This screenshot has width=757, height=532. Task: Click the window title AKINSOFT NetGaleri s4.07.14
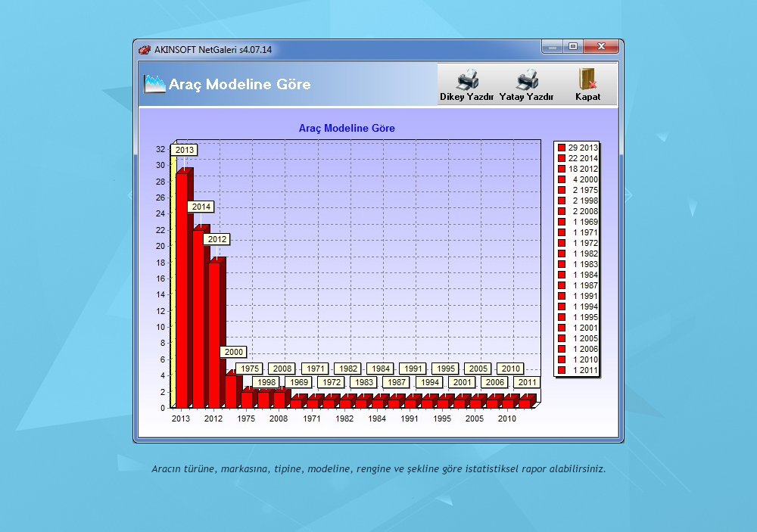[x=213, y=50]
